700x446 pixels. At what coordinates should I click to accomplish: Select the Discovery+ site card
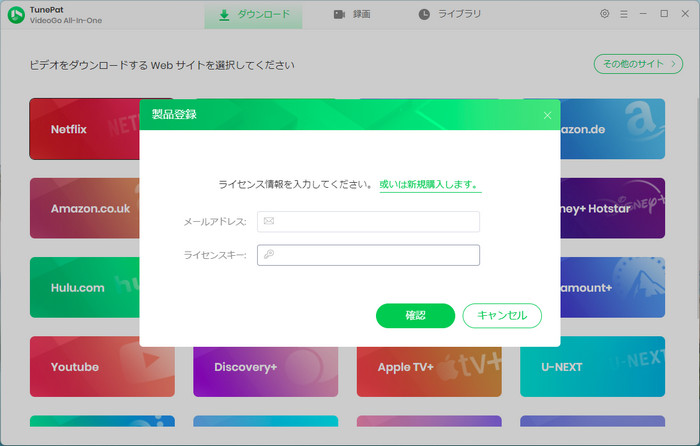tap(266, 372)
